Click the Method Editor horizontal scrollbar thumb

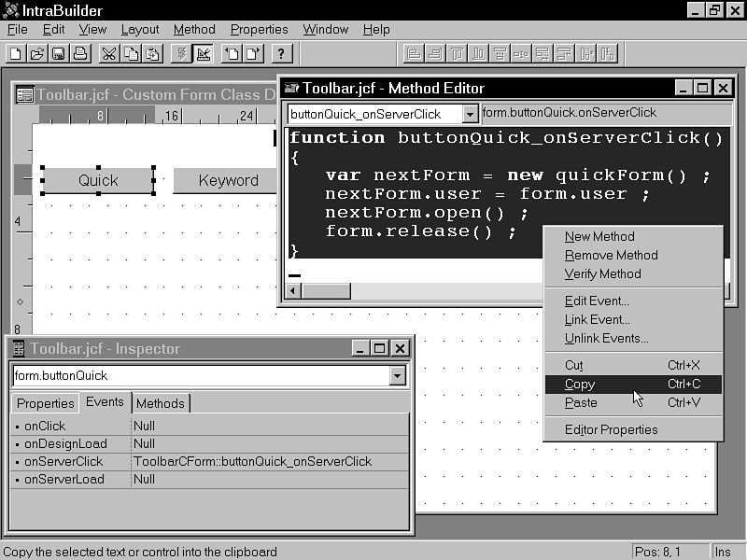pos(326,290)
